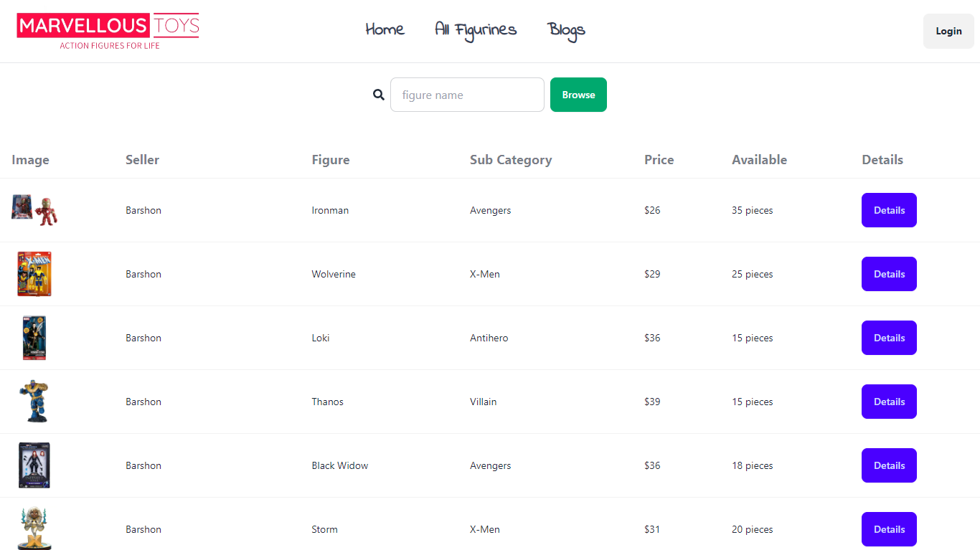The image size is (980, 550).
Task: Open Details for Black Widow
Action: pyautogui.click(x=889, y=465)
